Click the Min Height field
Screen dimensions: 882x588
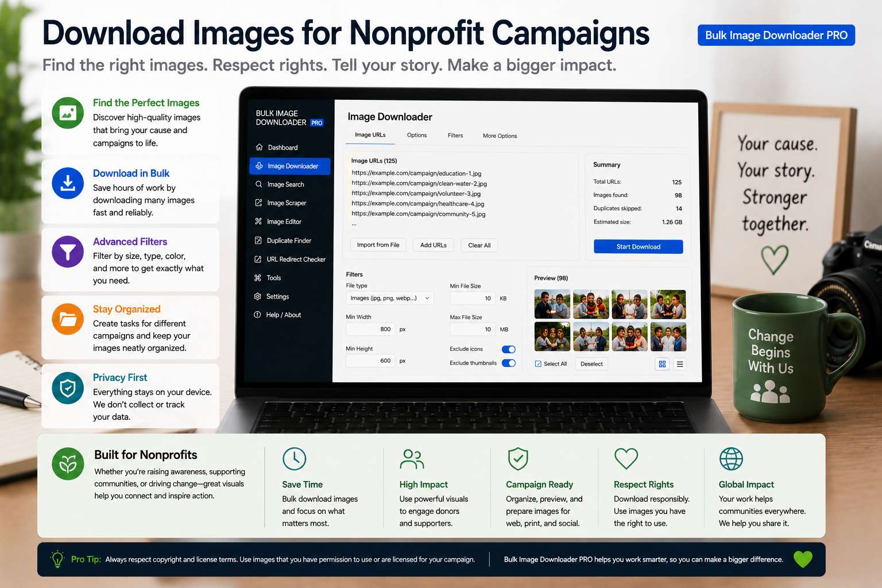[x=370, y=361]
